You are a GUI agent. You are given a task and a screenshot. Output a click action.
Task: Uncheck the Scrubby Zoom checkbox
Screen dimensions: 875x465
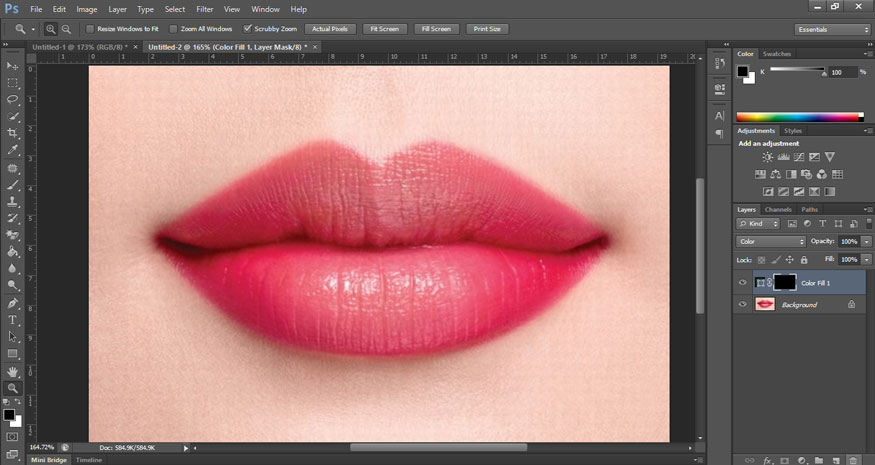247,29
